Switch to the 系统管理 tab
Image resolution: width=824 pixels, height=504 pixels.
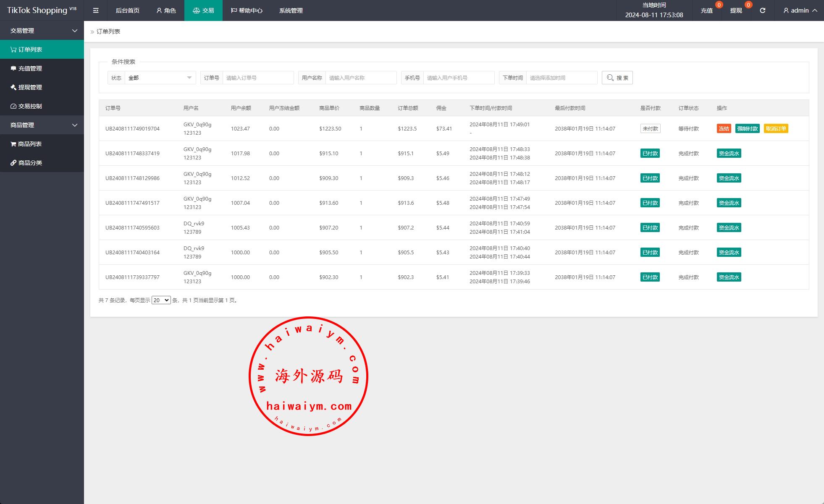[x=291, y=10]
